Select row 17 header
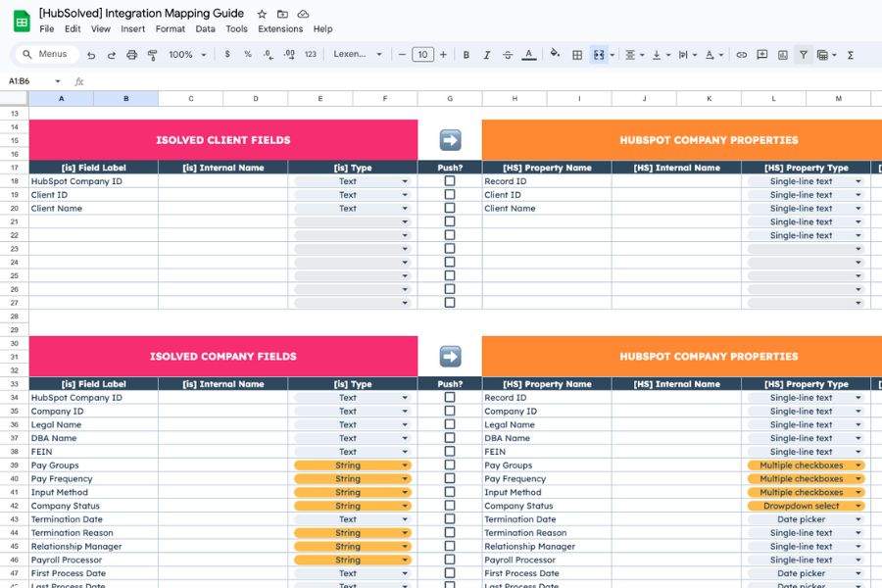 coord(14,168)
